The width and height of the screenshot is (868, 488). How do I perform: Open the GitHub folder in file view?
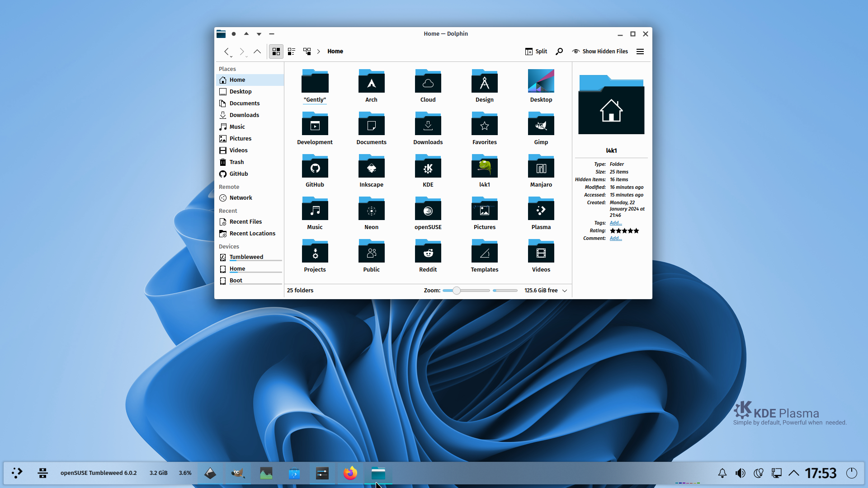(x=315, y=171)
